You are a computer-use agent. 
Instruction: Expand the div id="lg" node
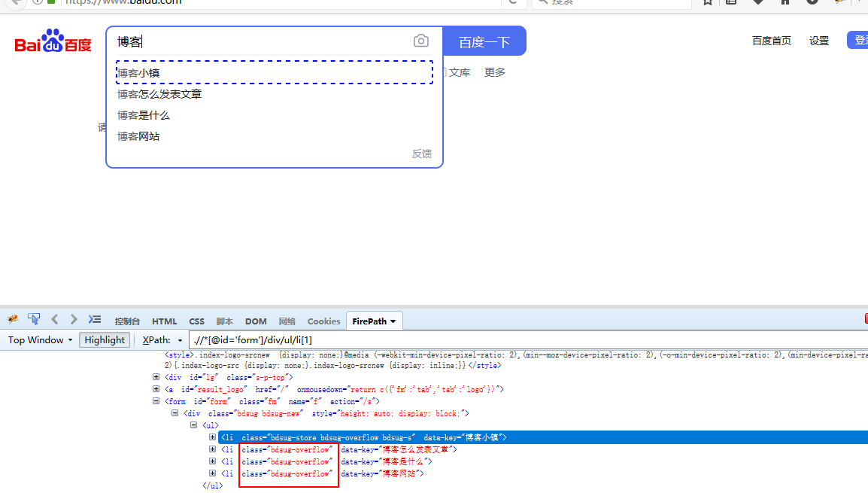click(x=156, y=376)
